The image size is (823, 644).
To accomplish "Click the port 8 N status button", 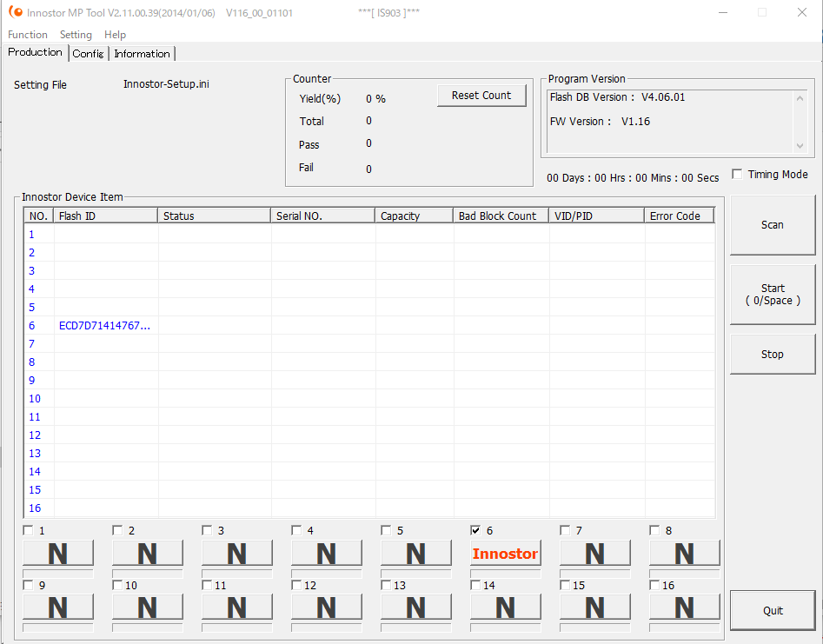I will click(685, 554).
